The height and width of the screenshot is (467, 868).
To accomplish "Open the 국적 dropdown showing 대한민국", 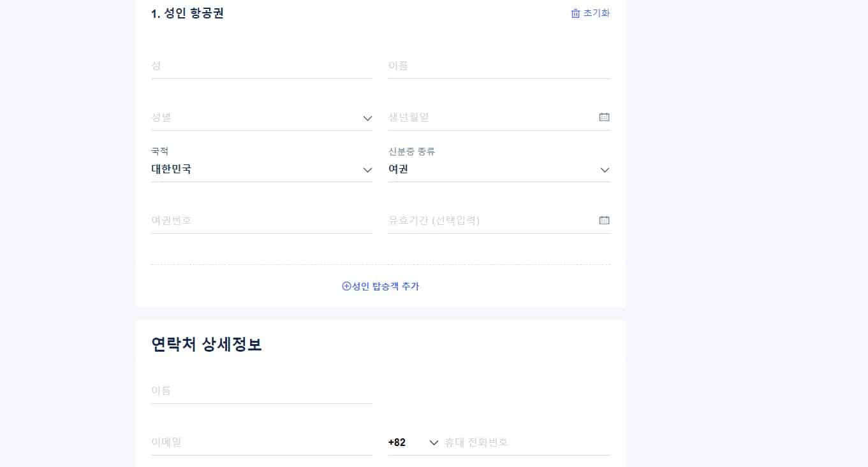I will click(x=261, y=169).
